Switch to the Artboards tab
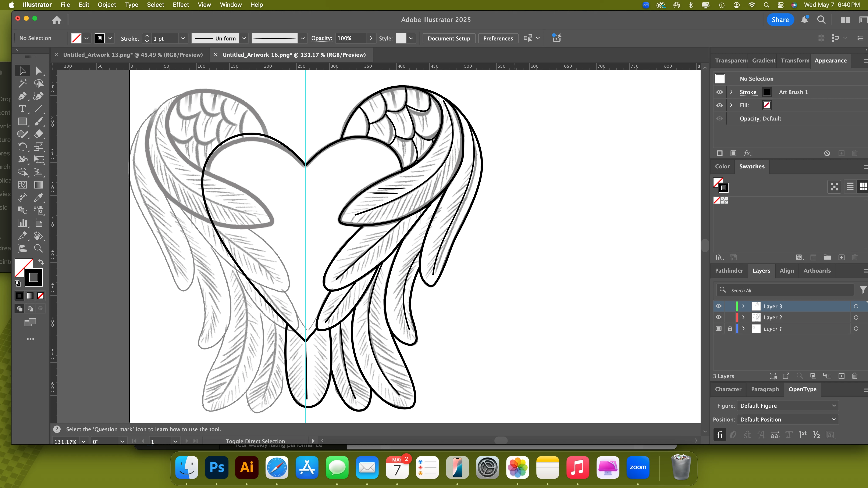868x488 pixels. pos(817,271)
